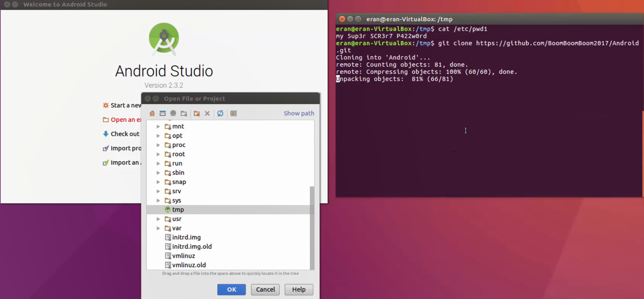644x299 pixels.
Task: Click the terminal title 'eran@eran-VirtualBox: /tmp'
Action: pyautogui.click(x=409, y=19)
